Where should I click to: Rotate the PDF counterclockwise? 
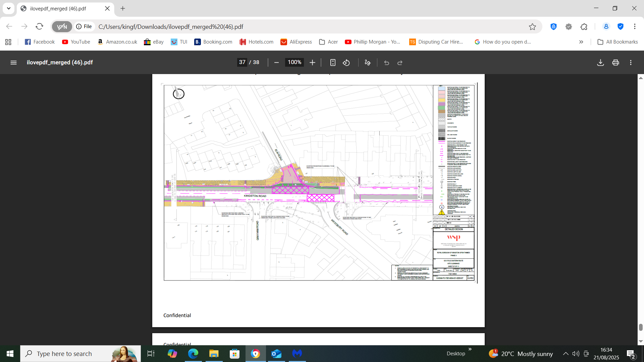346,63
